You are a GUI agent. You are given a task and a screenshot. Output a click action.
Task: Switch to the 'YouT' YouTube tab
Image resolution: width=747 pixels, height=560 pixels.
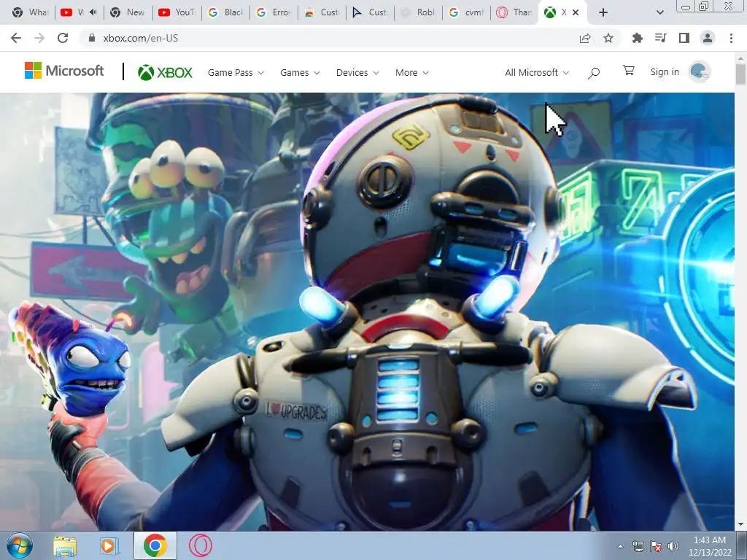pos(177,12)
